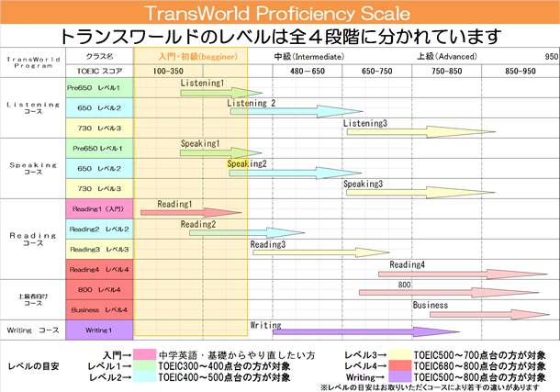Image resolution: width=560 pixels, height=392 pixels.
Task: Click the 'Reading2 レベル2' cell
Action: (100, 230)
